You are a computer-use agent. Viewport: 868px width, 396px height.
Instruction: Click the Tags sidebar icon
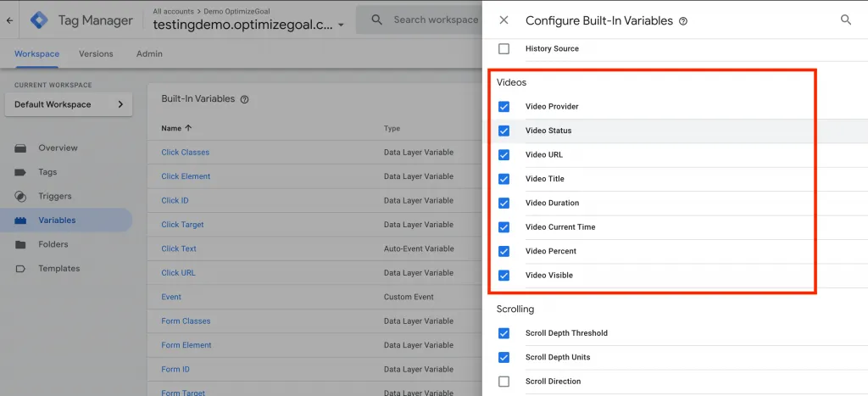pos(20,172)
